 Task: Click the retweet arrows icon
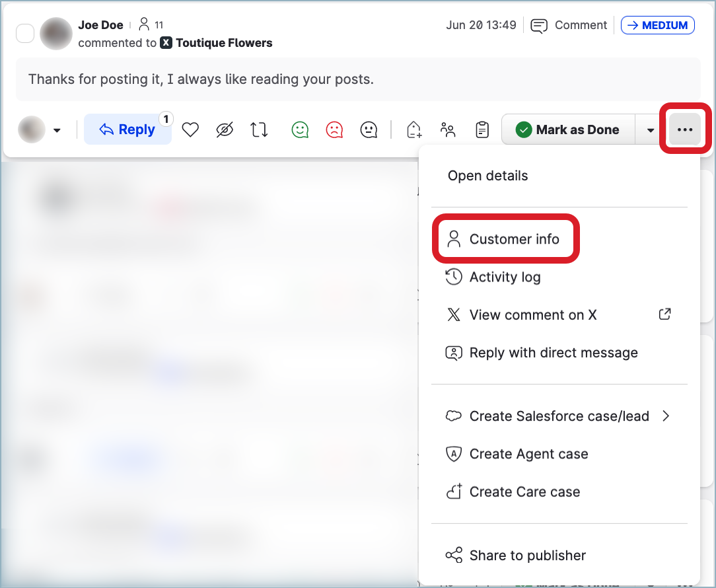point(260,130)
